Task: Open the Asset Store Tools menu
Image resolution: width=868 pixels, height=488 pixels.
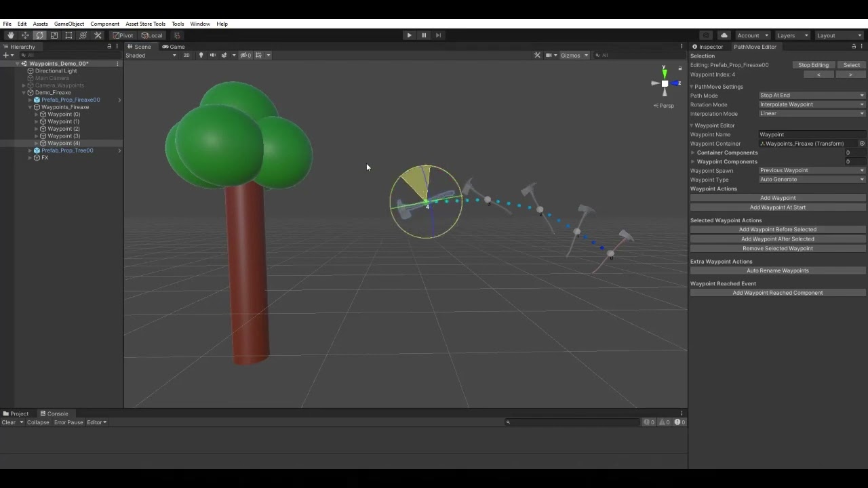Action: 145,24
